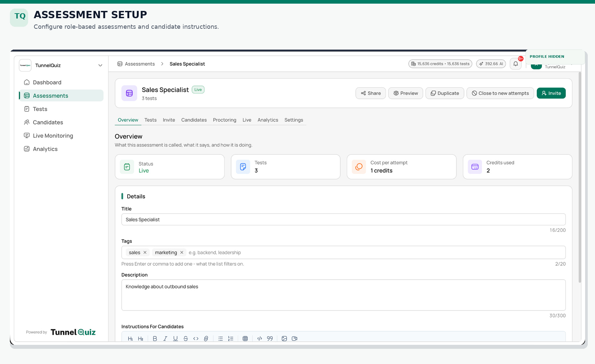The height and width of the screenshot is (364, 595).
Task: Open the Analytics tab
Action: (x=268, y=120)
